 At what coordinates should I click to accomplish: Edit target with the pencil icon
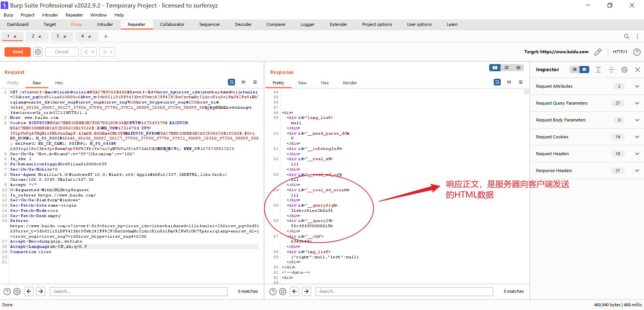[x=598, y=52]
